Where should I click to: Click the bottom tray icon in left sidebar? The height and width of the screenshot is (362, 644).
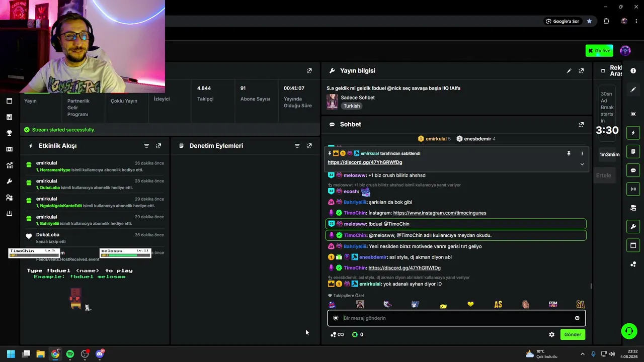[9, 214]
